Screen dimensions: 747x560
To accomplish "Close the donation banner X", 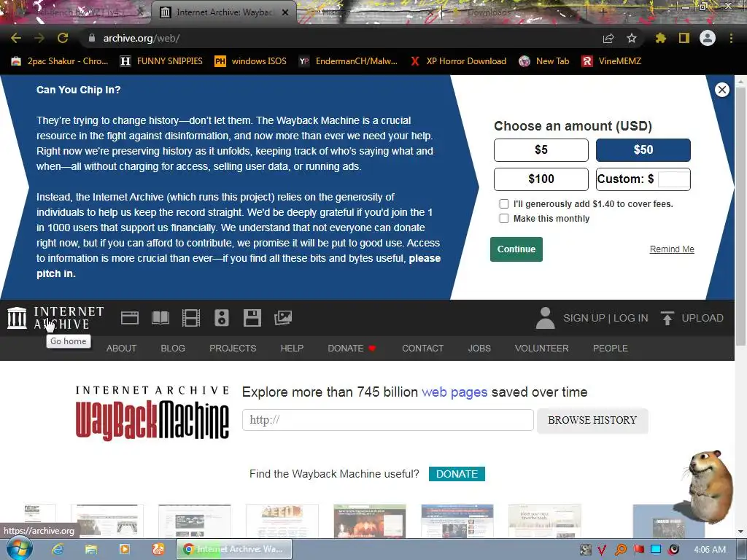I will coord(721,90).
